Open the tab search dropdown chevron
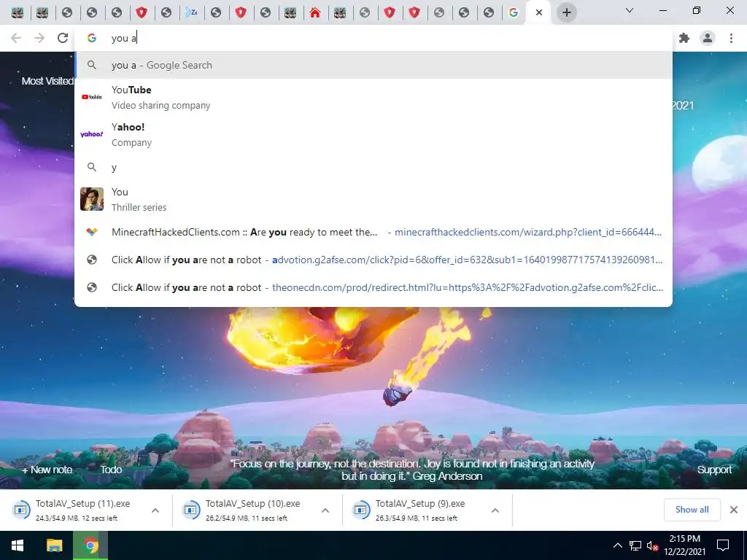This screenshot has height=560, width=747. pos(630,10)
